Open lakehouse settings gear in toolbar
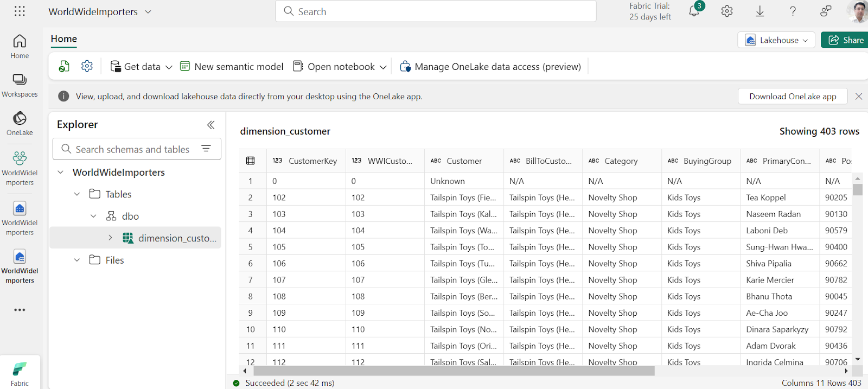The image size is (868, 389). [x=87, y=66]
